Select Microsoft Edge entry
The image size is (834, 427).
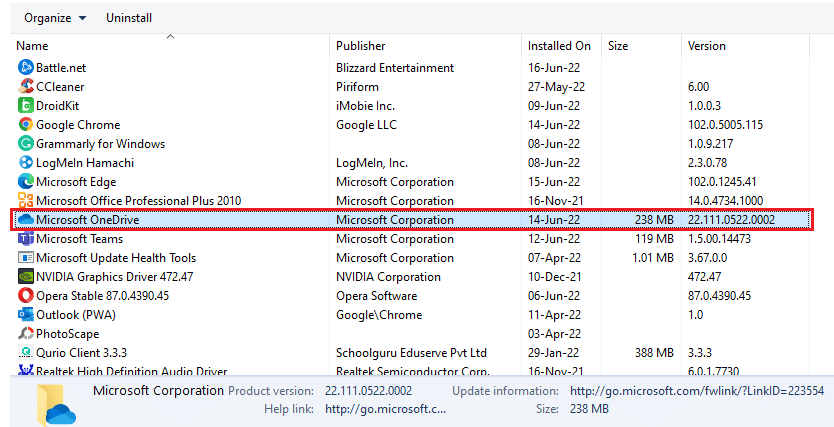(76, 182)
